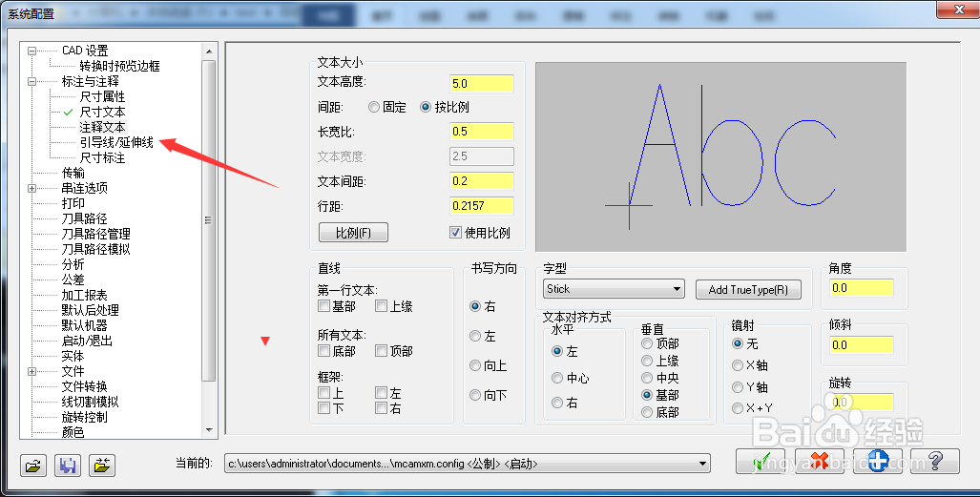Viewport: 980px width, 497px height.
Task: Select 按比例 spacing radio button
Action: pos(426,107)
